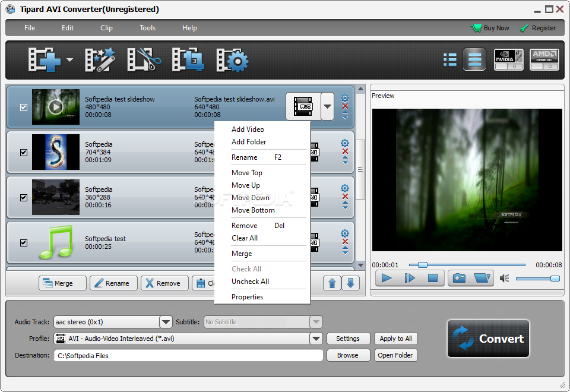Image resolution: width=570 pixels, height=392 pixels.
Task: Move item up with up arrow button
Action: [x=332, y=283]
